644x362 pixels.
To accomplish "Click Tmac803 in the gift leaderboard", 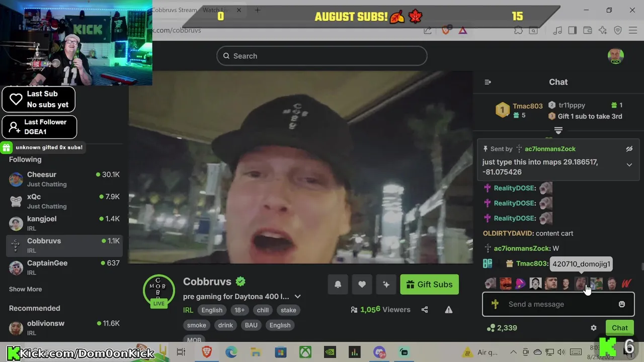I will coord(528,106).
